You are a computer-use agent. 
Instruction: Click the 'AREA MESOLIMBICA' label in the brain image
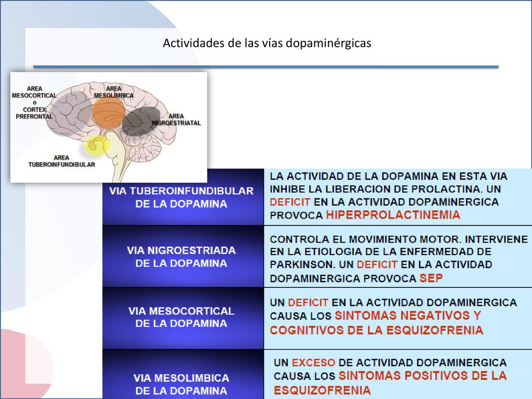coord(114,92)
